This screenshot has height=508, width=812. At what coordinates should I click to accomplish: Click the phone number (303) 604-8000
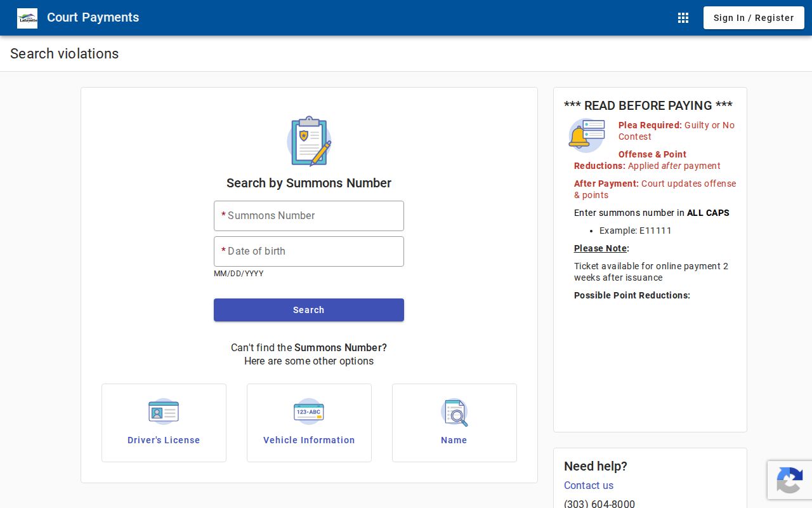pyautogui.click(x=599, y=504)
